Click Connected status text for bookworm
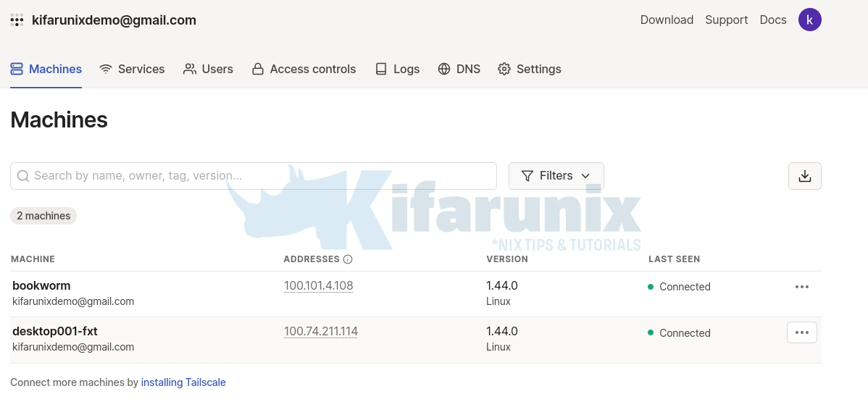 click(x=685, y=287)
